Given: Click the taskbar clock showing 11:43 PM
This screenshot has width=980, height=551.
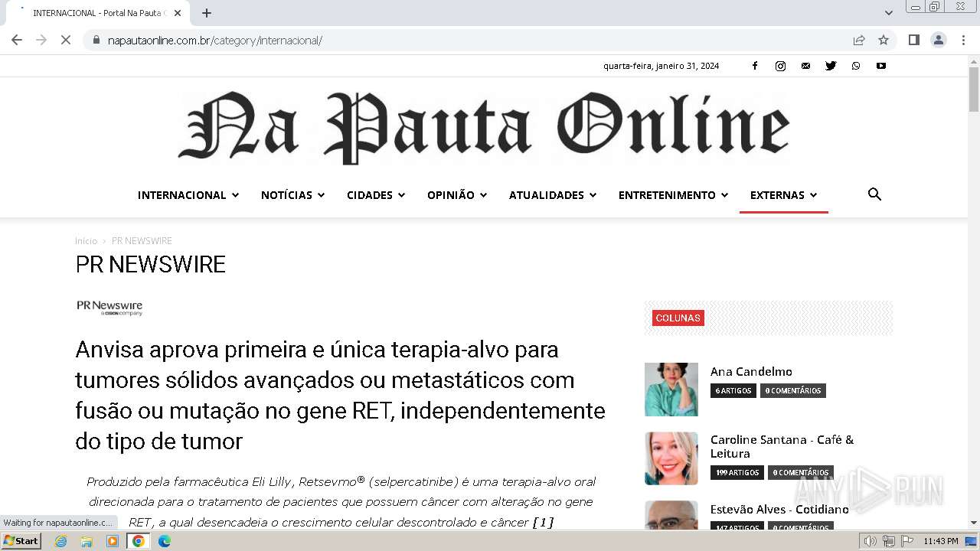Looking at the screenshot, I should point(941,541).
